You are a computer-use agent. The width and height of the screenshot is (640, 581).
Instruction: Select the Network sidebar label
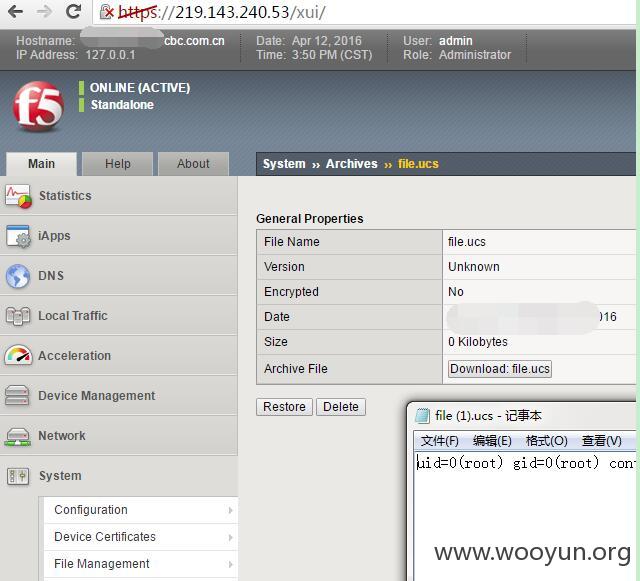(x=62, y=436)
